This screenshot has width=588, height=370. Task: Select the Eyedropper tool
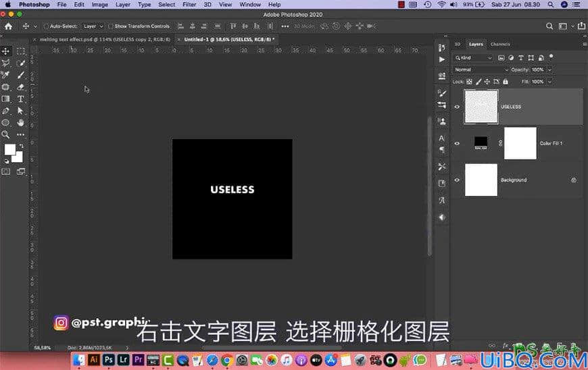(5, 75)
